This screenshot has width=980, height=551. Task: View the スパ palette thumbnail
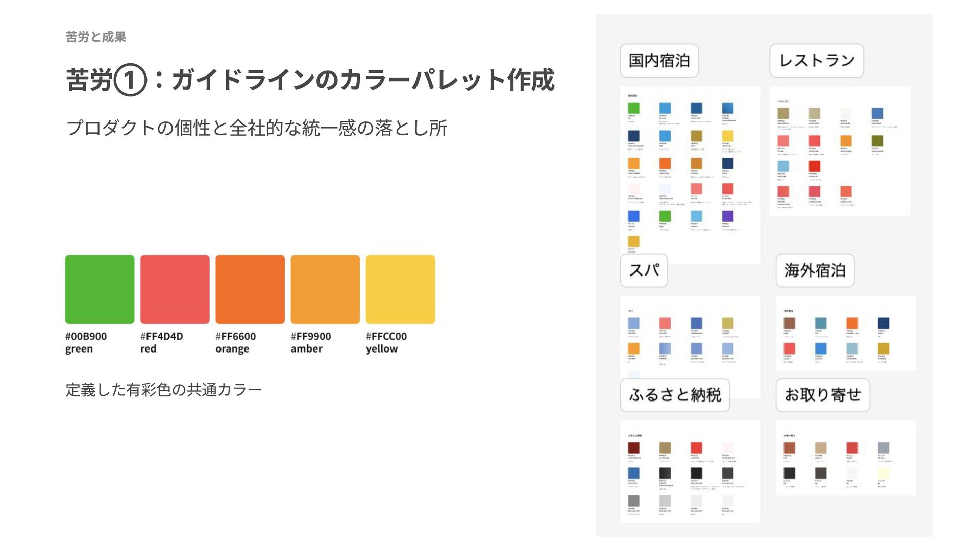690,347
